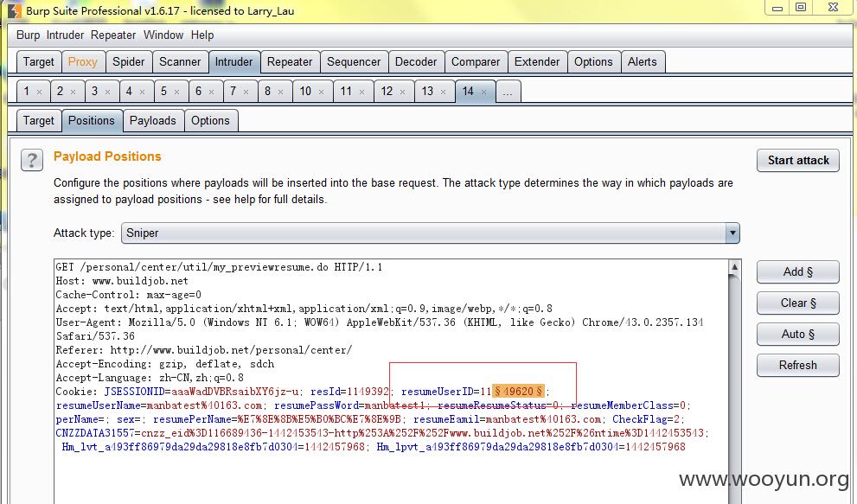The image size is (857, 504).
Task: Open the Payloads sub-tab
Action: (152, 121)
